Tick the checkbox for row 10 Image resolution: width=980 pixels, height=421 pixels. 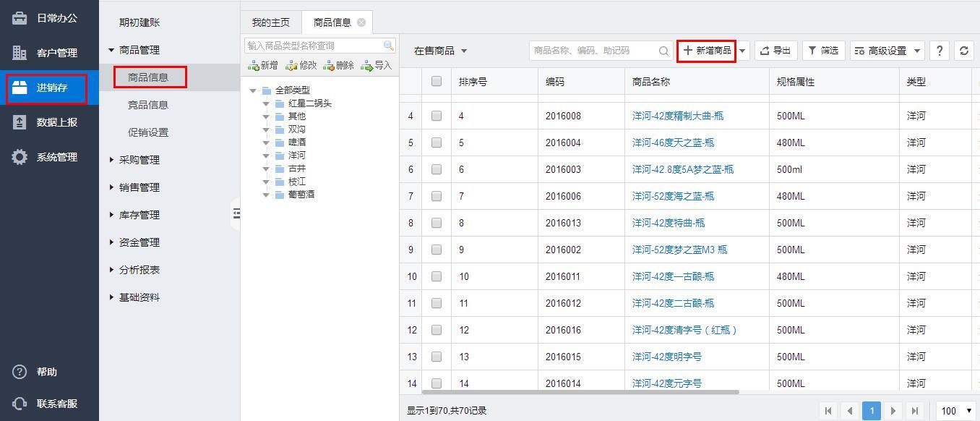tap(437, 276)
